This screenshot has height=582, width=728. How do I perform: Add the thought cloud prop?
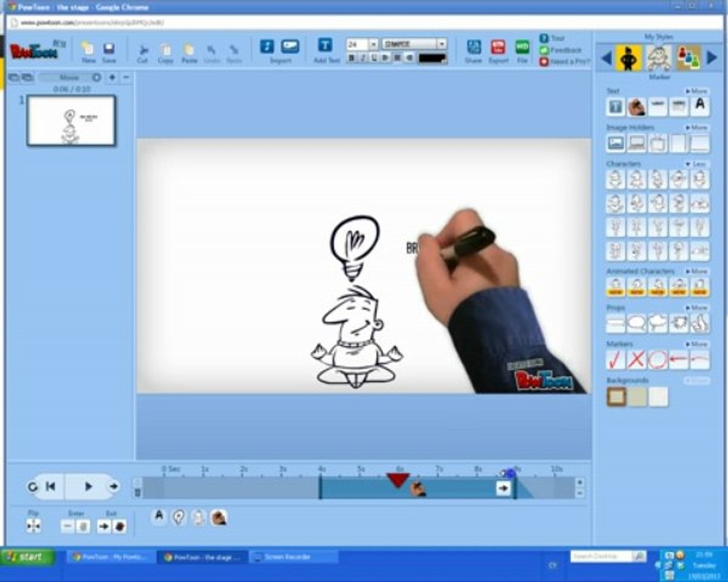658,323
